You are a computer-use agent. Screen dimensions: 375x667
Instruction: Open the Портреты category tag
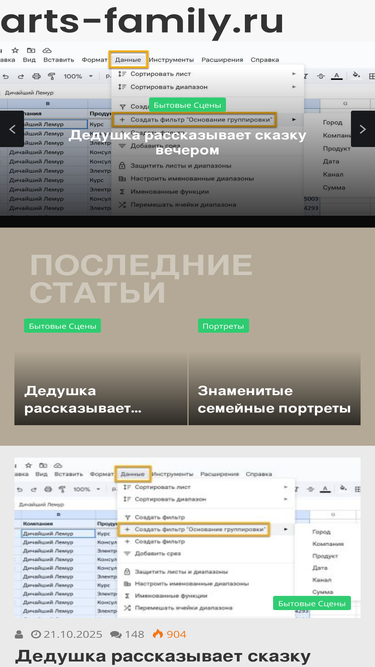point(223,326)
